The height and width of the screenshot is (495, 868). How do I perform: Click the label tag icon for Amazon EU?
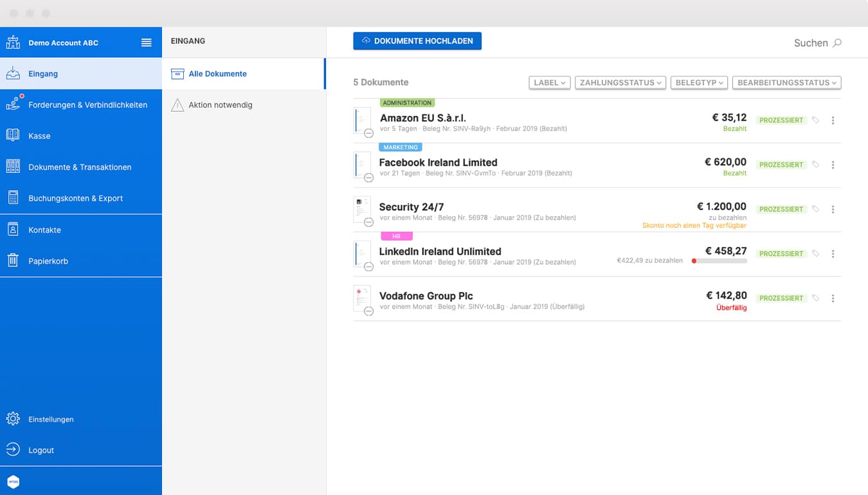click(x=815, y=120)
